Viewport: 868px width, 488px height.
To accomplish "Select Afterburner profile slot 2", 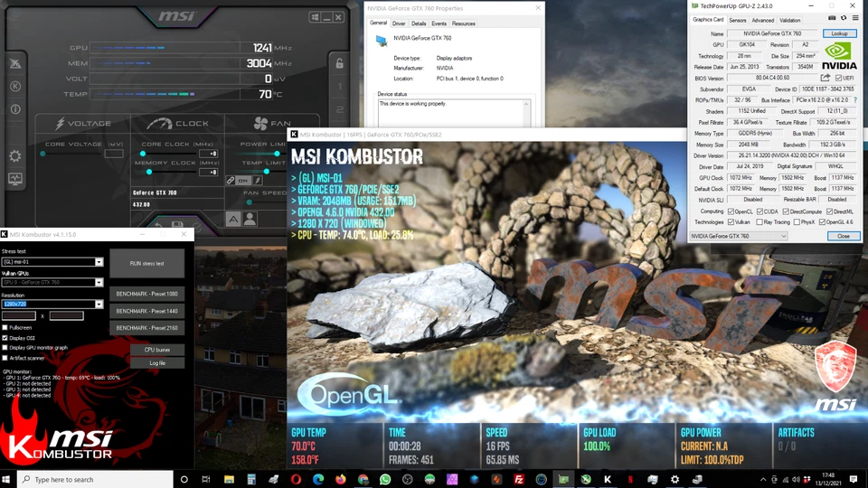I will [x=339, y=109].
